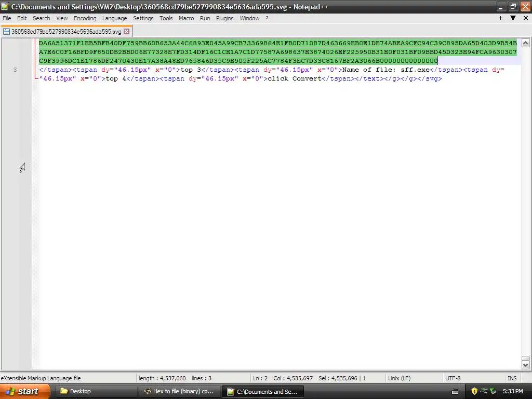
Task: Open the View menu
Action: click(62, 18)
